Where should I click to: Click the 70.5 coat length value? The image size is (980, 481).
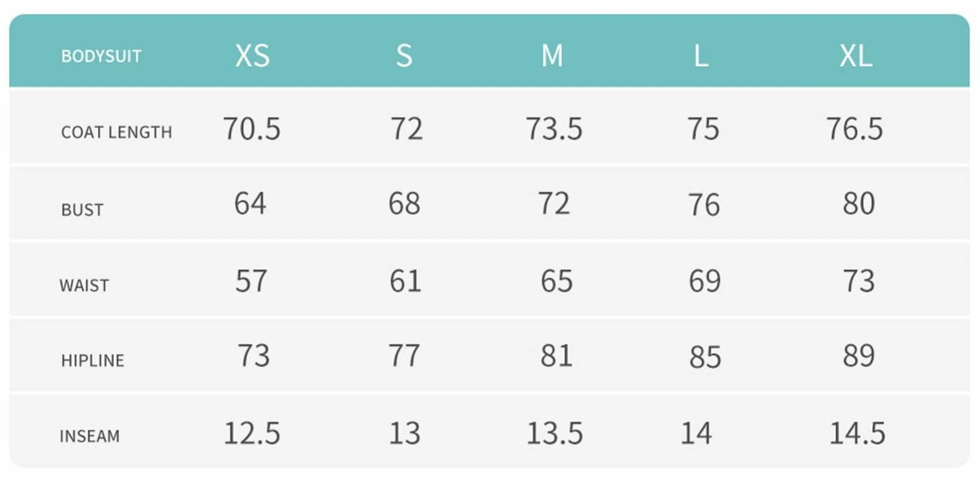[x=252, y=129]
